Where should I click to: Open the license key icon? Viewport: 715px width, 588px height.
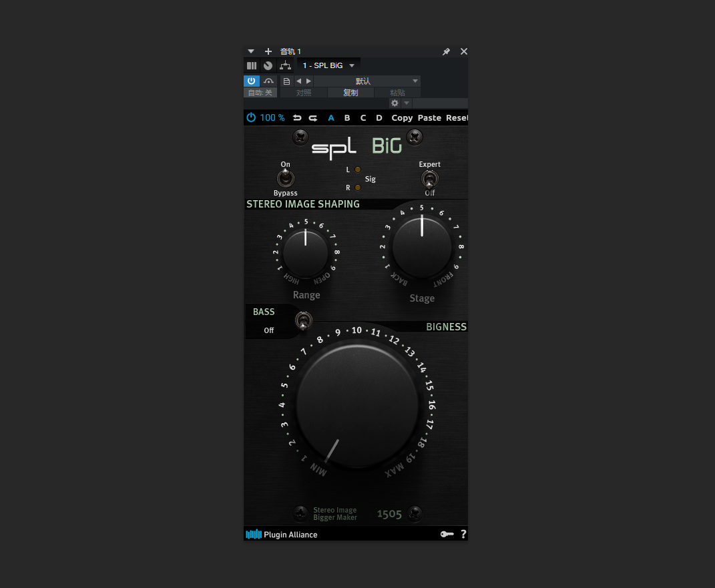click(447, 534)
